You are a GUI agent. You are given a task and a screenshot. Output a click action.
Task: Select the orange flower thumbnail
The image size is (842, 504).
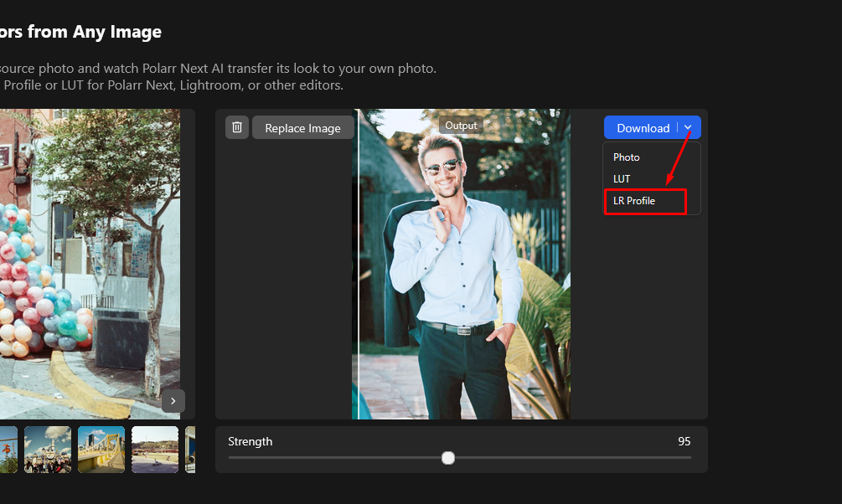point(8,450)
